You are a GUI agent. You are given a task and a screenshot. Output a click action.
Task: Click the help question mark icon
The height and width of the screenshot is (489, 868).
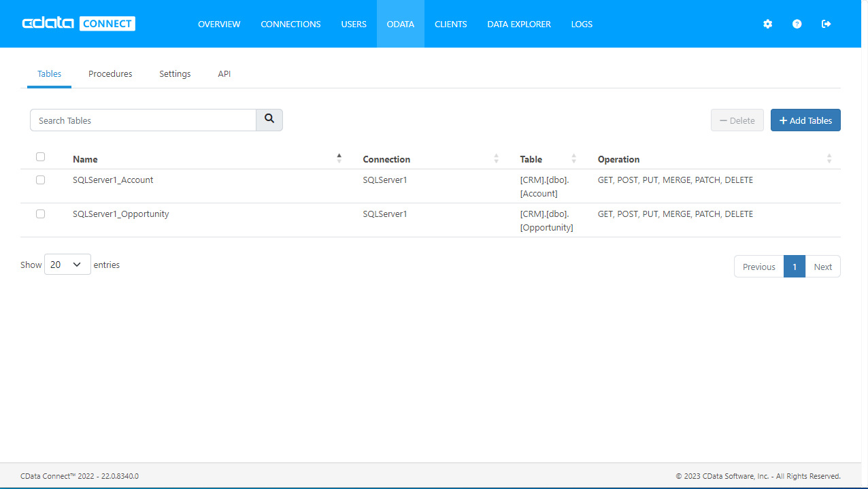[797, 24]
